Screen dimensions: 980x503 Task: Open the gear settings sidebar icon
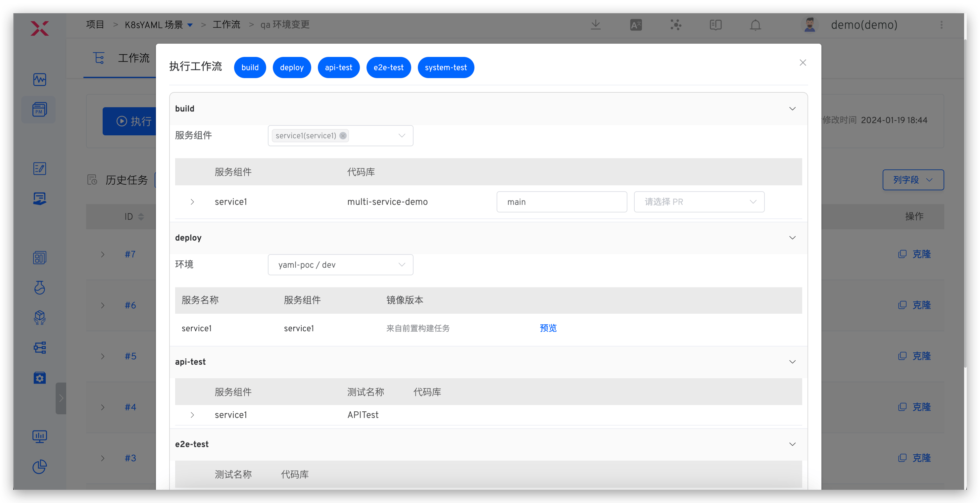40,378
